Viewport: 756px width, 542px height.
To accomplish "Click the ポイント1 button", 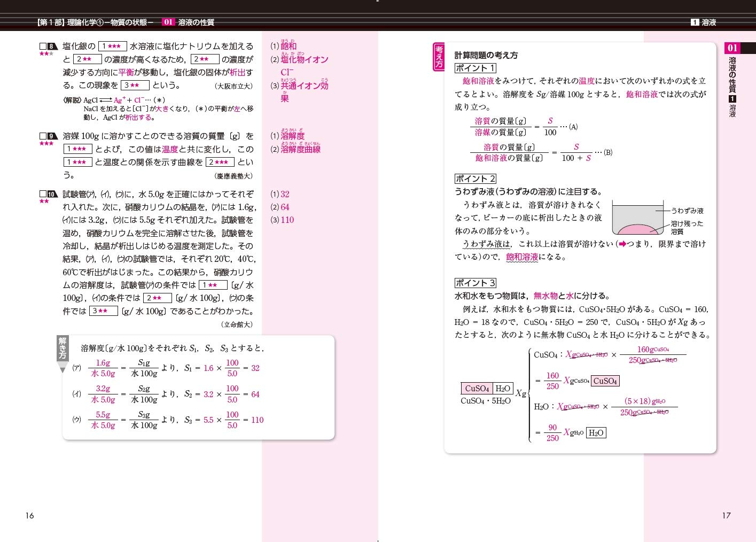I will 474,68.
